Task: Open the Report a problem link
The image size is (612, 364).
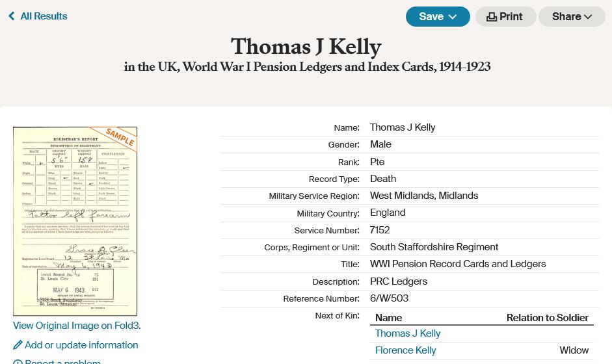Action: [x=62, y=361]
